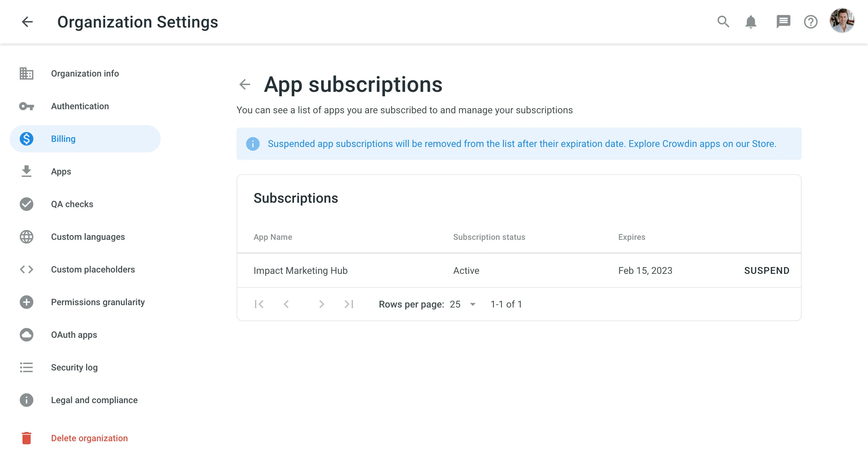Click the Apps download icon
The image size is (868, 464).
pyautogui.click(x=26, y=171)
